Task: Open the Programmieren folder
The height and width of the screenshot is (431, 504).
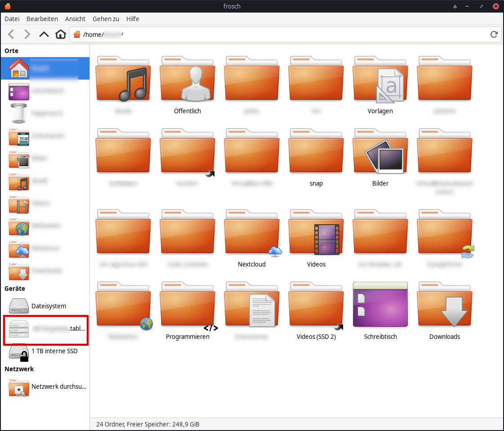Action: point(187,310)
